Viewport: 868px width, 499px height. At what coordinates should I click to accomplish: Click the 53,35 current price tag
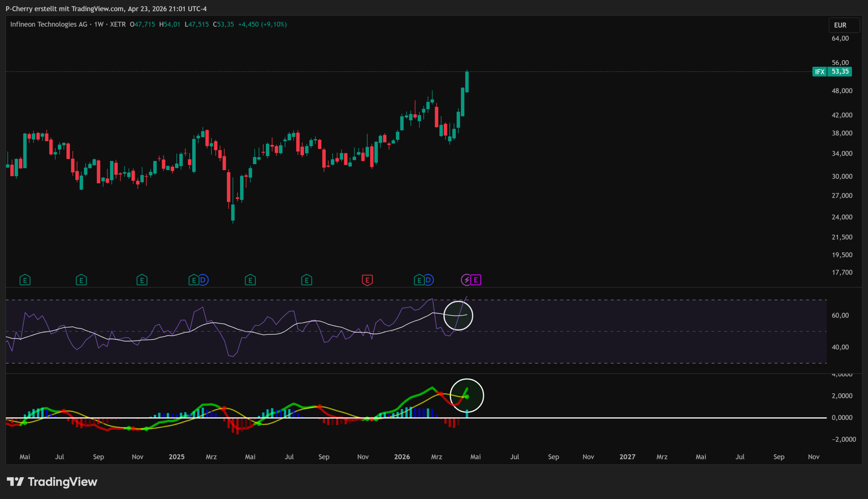[840, 72]
